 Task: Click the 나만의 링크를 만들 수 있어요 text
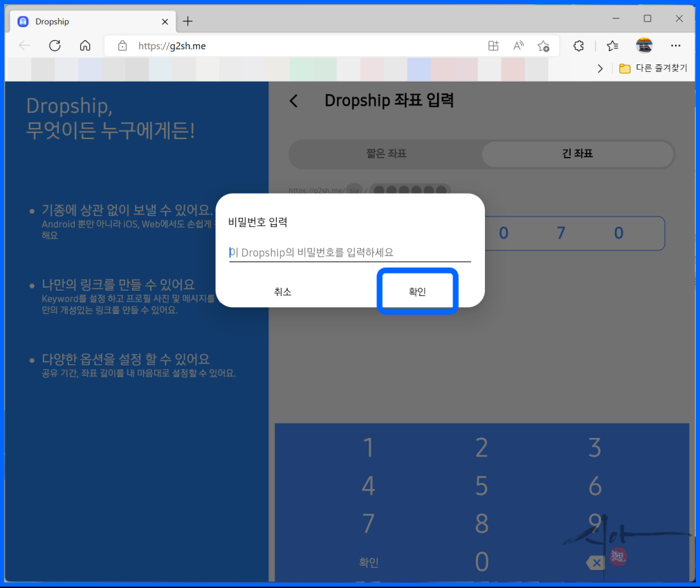tap(118, 284)
